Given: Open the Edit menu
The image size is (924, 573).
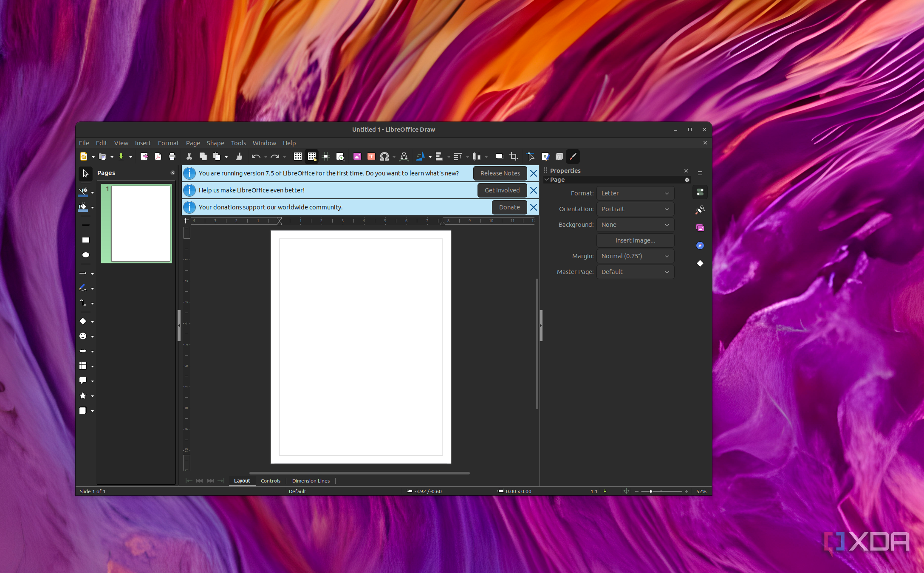Looking at the screenshot, I should pos(102,143).
